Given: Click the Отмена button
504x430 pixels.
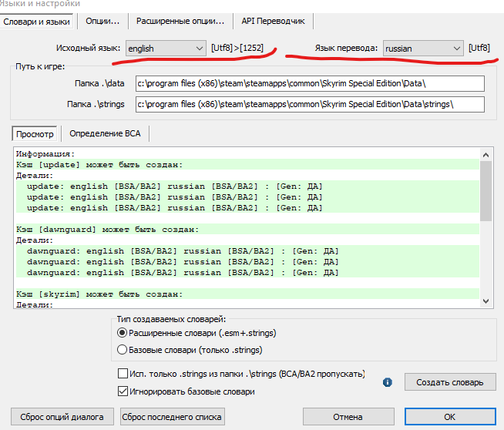Looking at the screenshot, I should coord(348,417).
